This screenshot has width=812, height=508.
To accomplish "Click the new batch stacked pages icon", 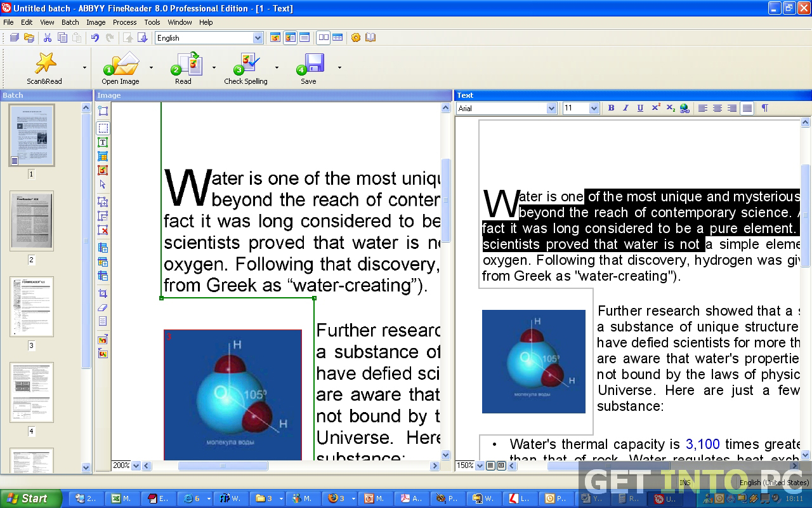I will tap(14, 38).
